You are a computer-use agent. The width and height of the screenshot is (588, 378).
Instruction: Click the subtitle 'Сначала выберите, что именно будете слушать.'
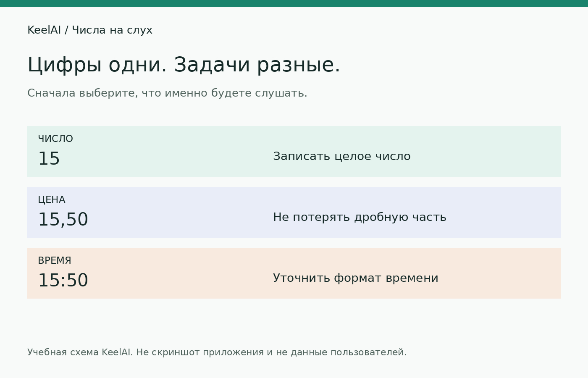(167, 93)
